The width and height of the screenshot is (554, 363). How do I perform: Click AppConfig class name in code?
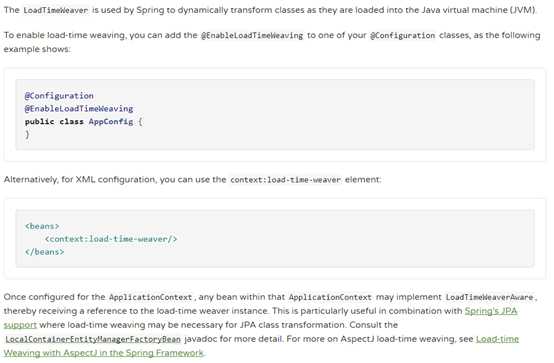(x=111, y=122)
